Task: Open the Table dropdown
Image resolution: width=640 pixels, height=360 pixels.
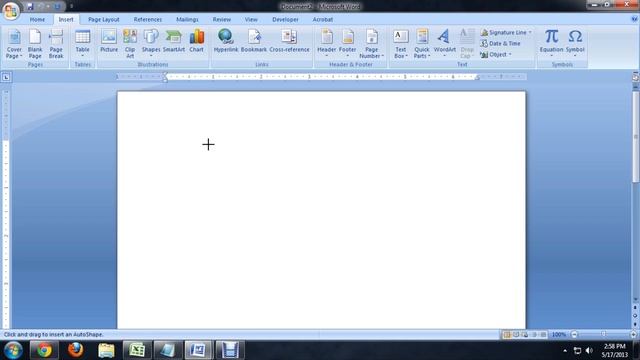Action: pos(82,44)
